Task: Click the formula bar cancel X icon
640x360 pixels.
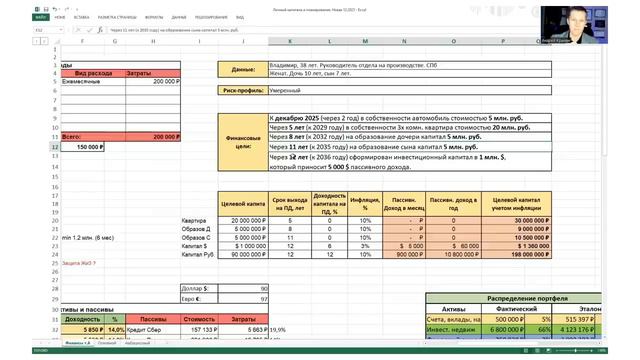Action: coord(78,30)
